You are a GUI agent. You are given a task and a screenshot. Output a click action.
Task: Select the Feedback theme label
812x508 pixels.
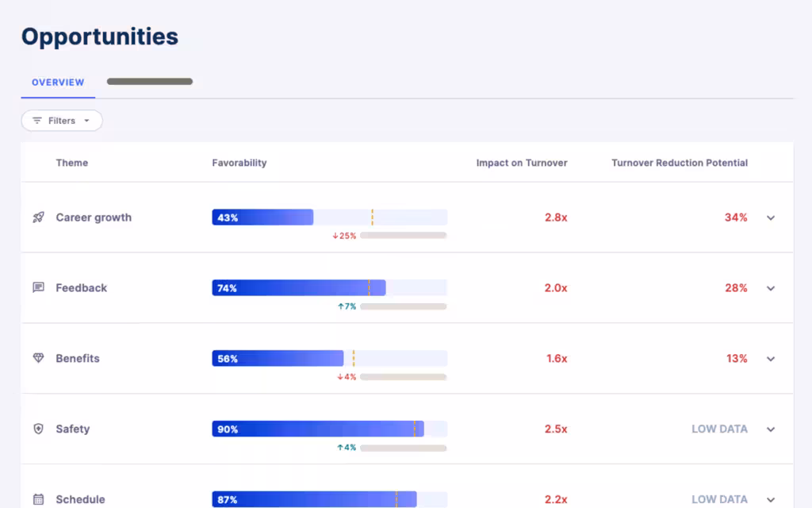click(x=82, y=287)
